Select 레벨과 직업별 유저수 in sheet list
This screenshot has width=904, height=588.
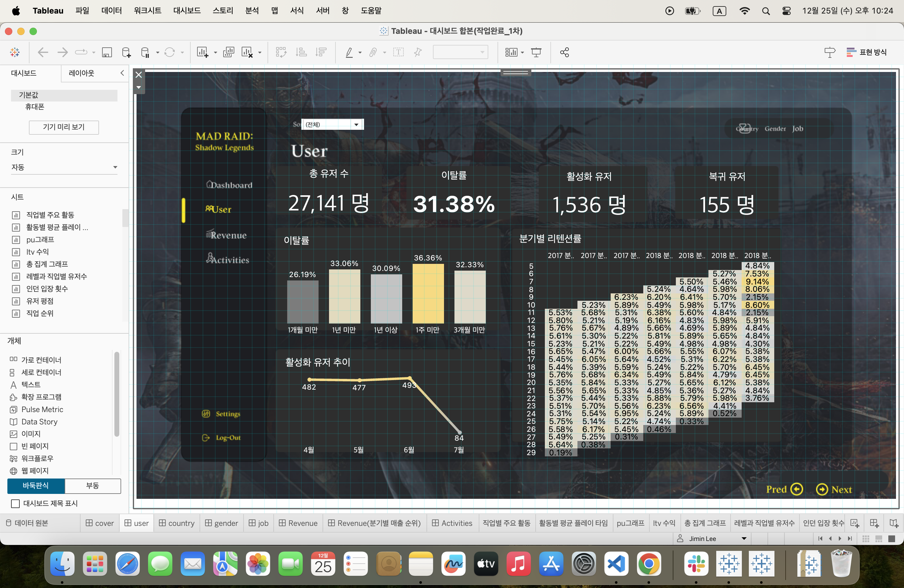[57, 276]
